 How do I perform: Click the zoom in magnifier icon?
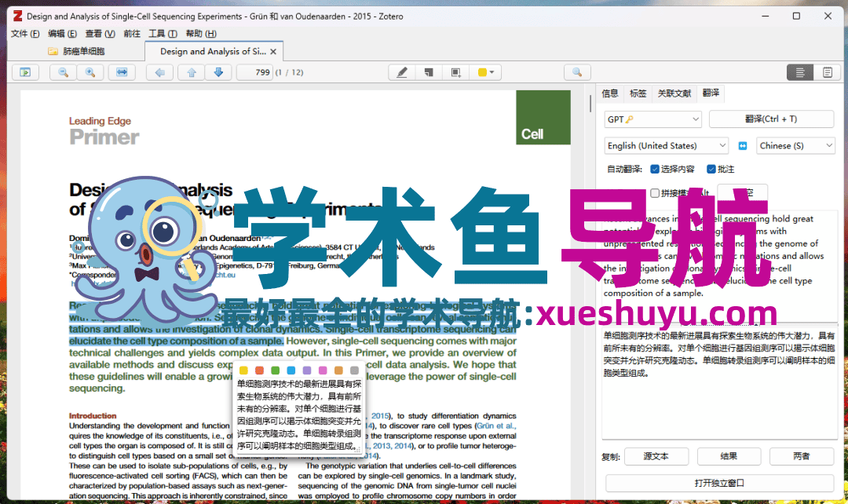click(x=90, y=72)
